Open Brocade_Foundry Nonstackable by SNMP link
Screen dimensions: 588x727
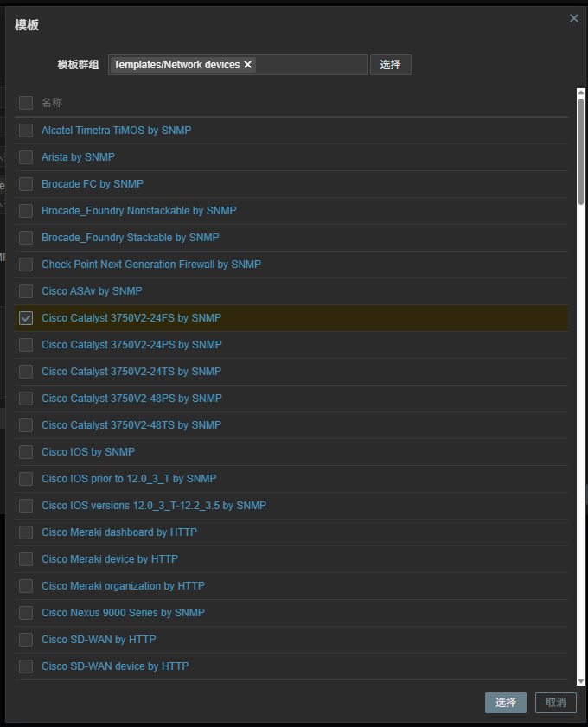(x=139, y=211)
